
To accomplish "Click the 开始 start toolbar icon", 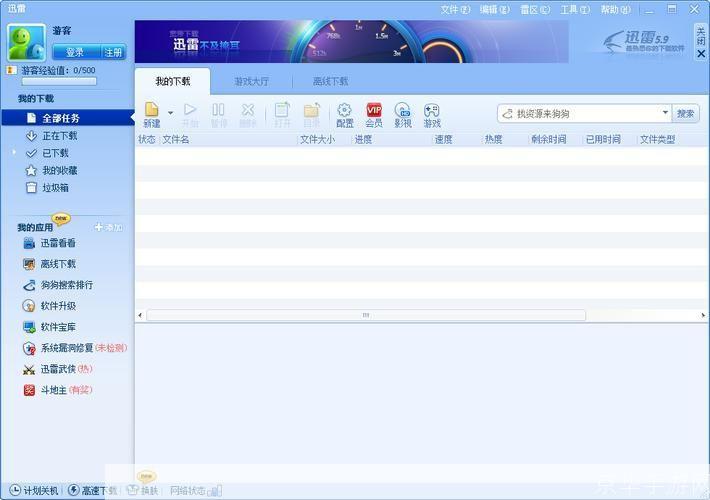I will 190,115.
